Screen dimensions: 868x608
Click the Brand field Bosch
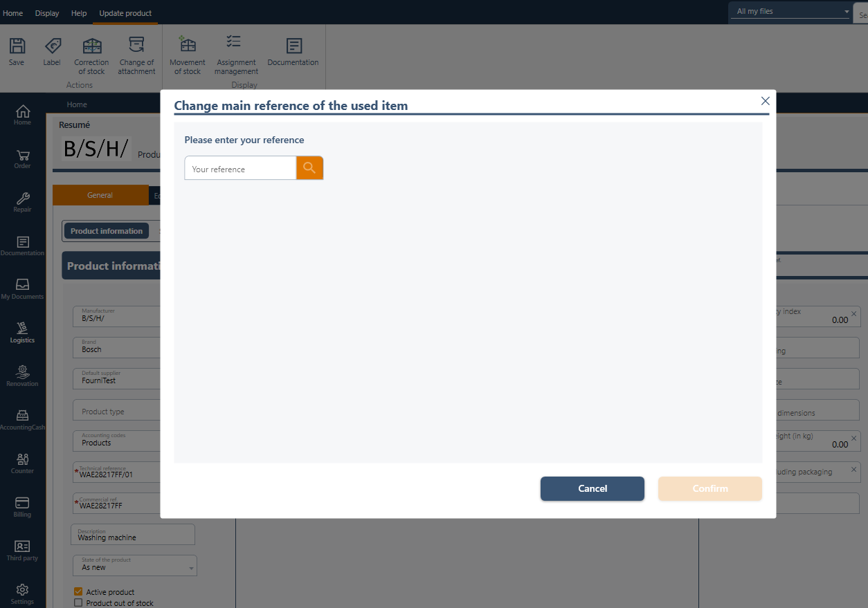point(116,347)
